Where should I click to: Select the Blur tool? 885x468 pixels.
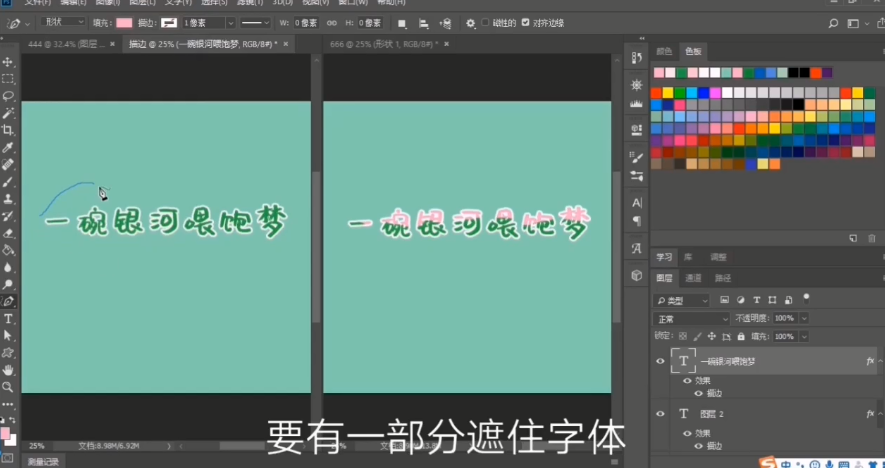(x=8, y=268)
